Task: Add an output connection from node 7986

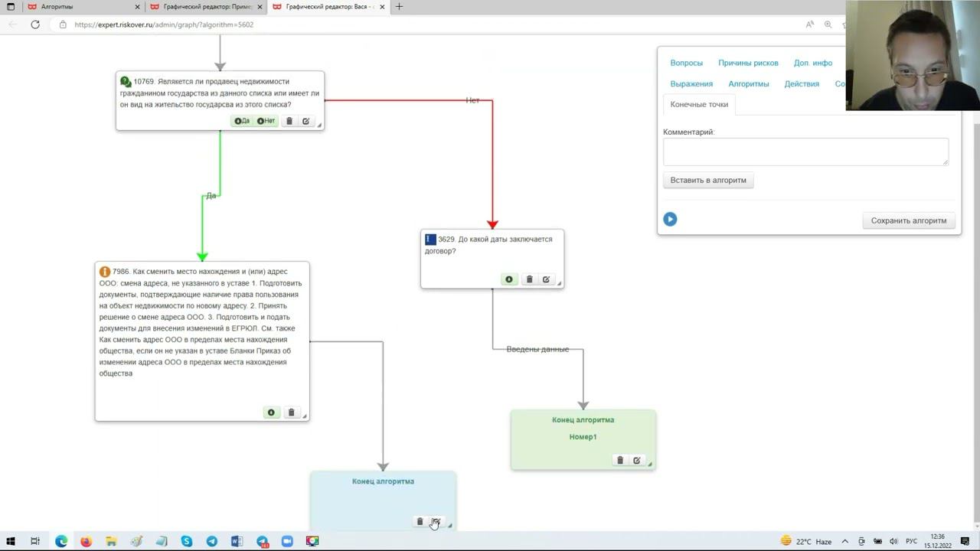Action: click(x=271, y=412)
